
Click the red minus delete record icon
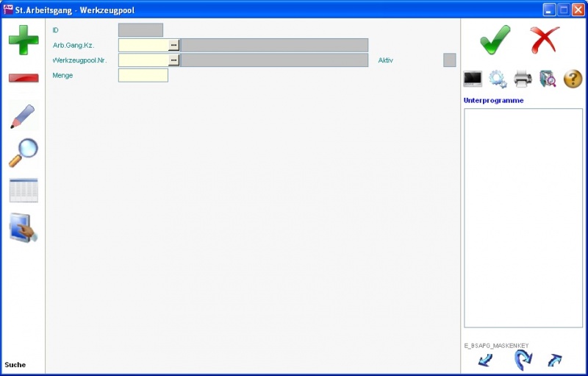(x=24, y=78)
